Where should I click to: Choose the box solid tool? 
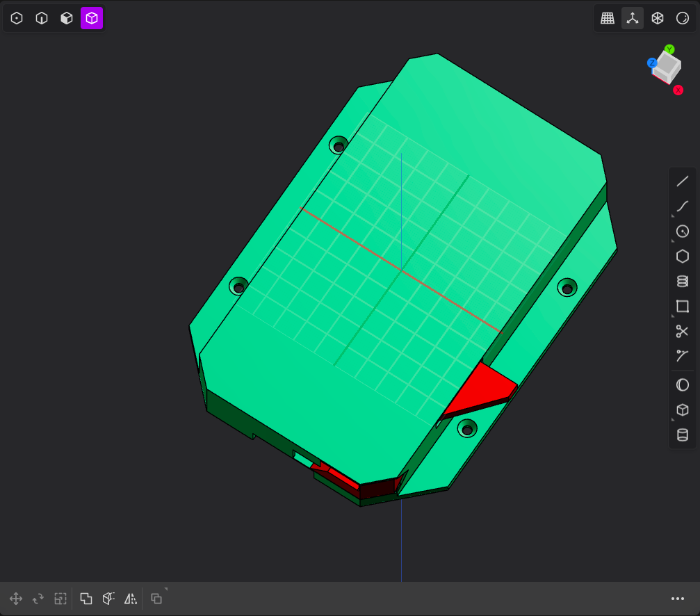click(x=682, y=410)
